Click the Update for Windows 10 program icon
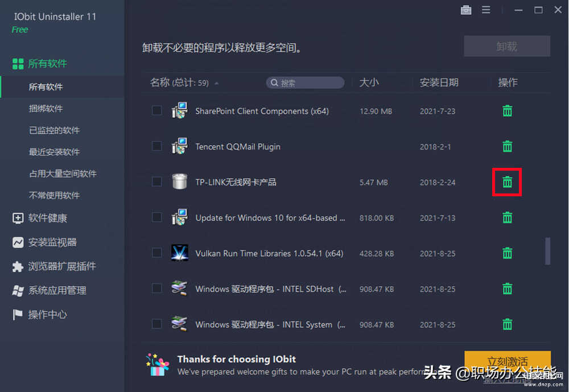569x392 pixels. pyautogui.click(x=180, y=217)
